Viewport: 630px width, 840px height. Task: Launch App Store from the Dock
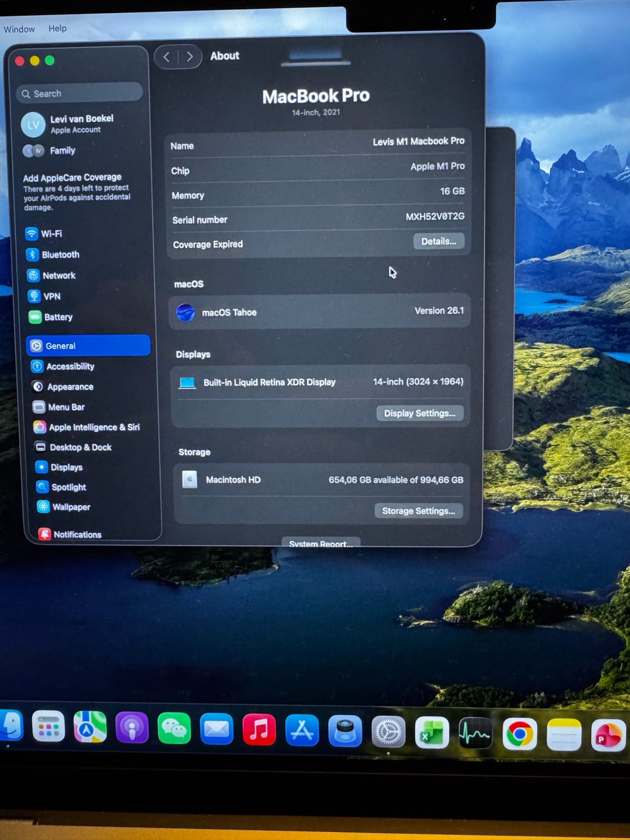pos(302,730)
